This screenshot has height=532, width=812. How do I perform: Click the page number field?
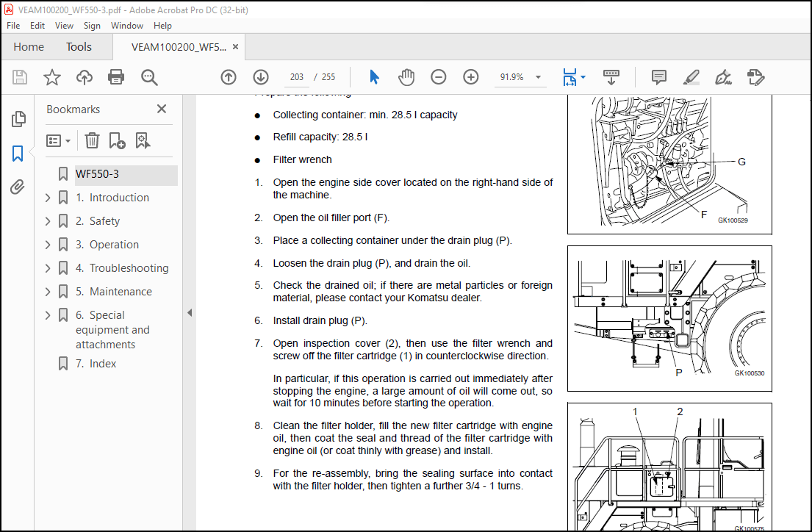(297, 77)
